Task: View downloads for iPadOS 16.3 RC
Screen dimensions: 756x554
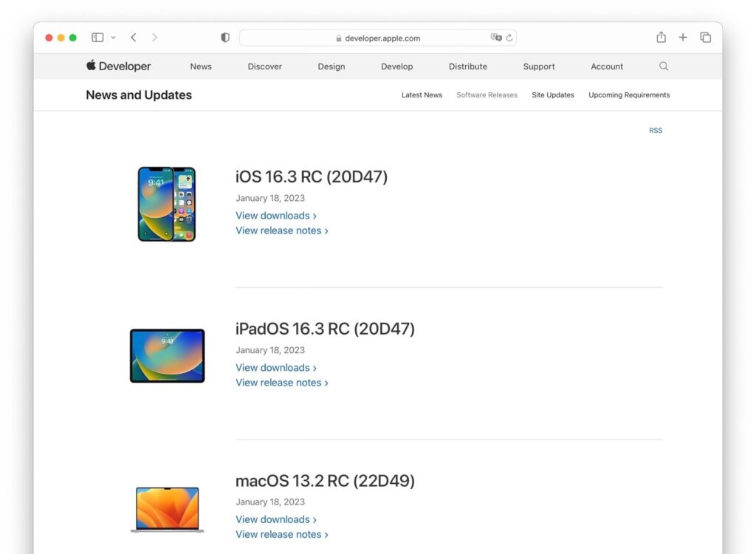Action: [x=272, y=367]
